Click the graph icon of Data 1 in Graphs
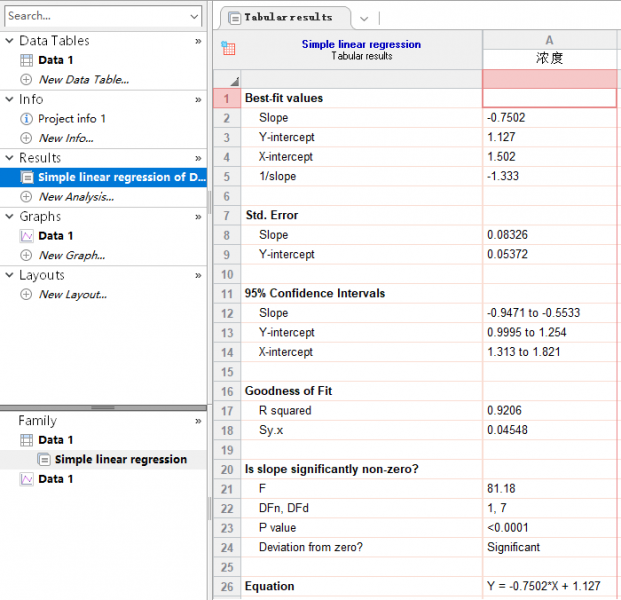621x600 pixels. (27, 236)
